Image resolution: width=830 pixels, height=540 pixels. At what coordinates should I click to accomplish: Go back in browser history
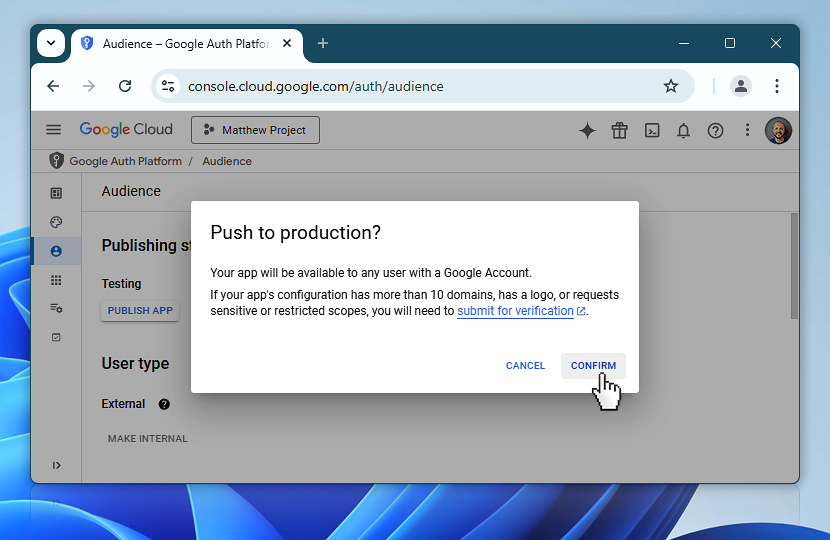pyautogui.click(x=53, y=86)
